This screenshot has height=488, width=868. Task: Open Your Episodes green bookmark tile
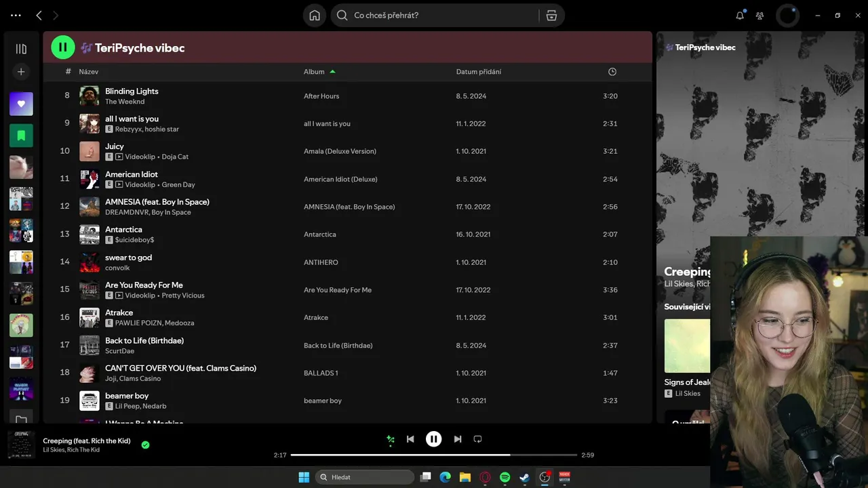tap(21, 136)
